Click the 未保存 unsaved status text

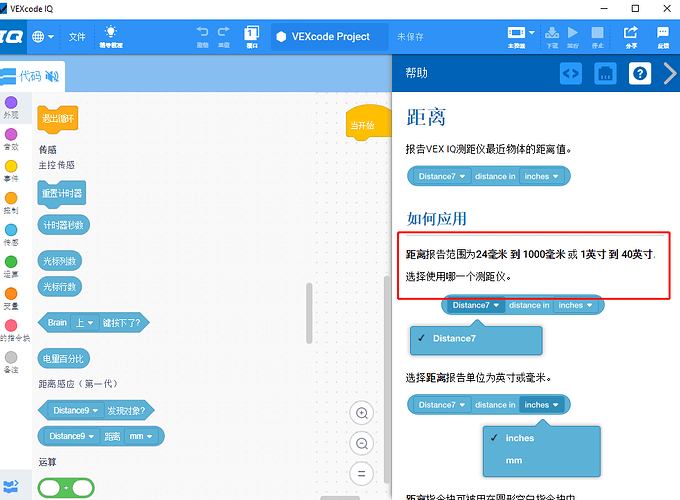click(410, 37)
